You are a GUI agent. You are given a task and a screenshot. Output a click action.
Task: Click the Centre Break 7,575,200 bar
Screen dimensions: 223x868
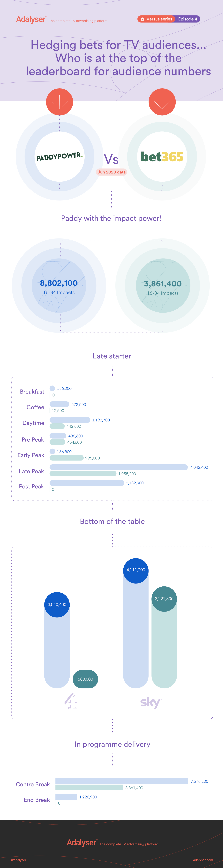tap(121, 781)
